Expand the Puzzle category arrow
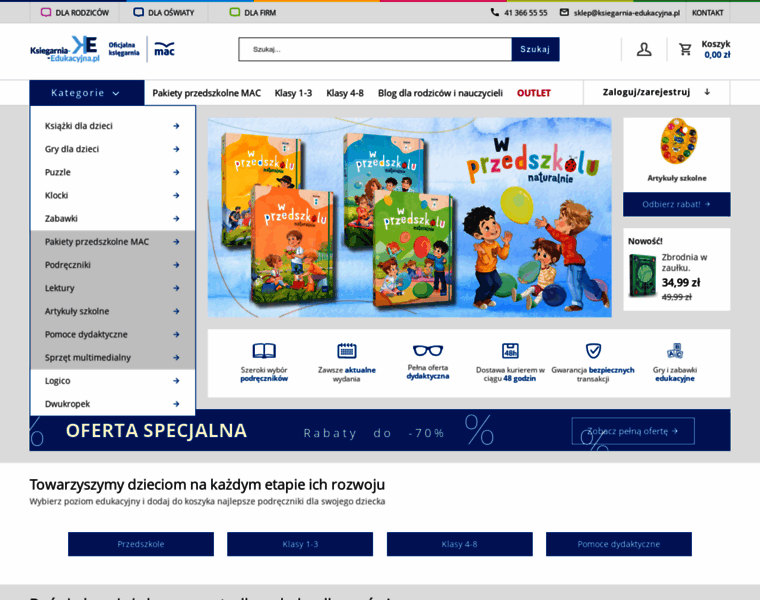This screenshot has height=600, width=760. 176,173
